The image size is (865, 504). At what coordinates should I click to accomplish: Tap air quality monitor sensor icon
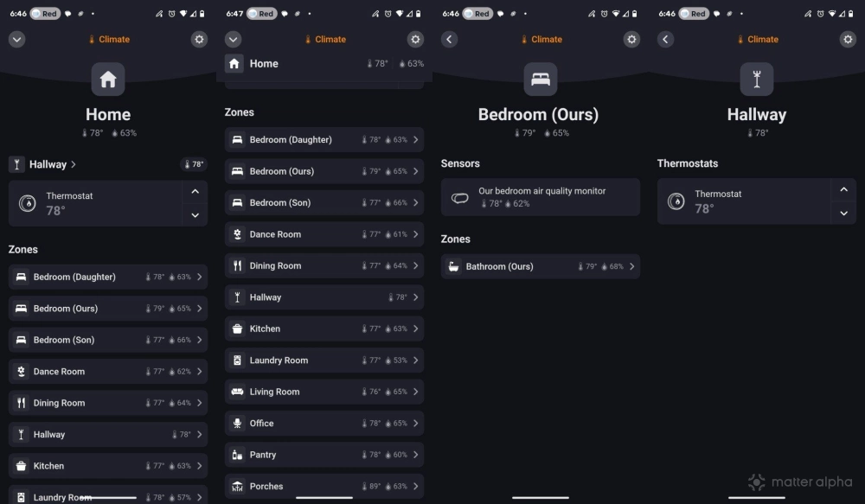(459, 197)
